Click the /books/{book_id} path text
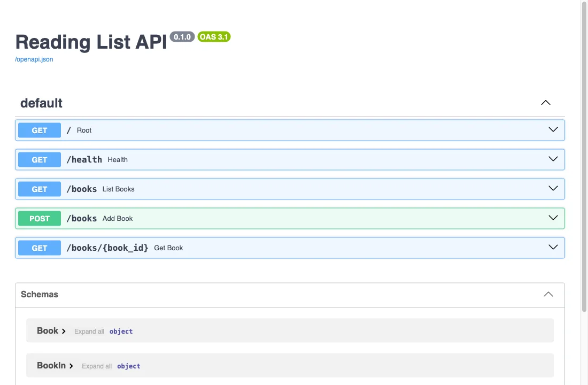This screenshot has height=385, width=588. [x=107, y=248]
